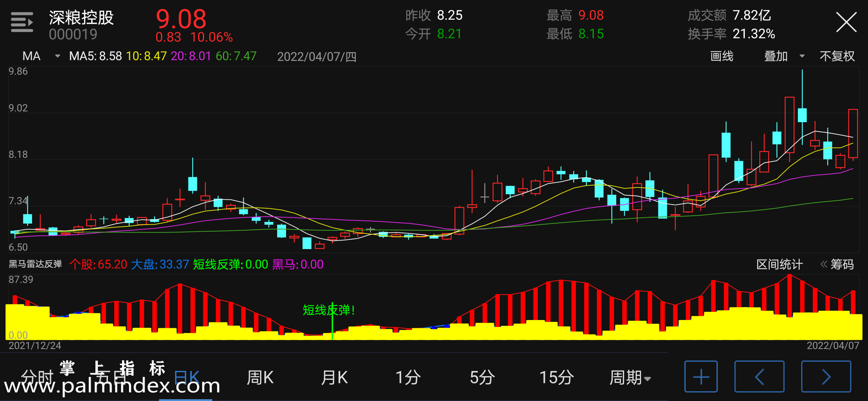Click the 黑马: 0.00 indicator value
Screen dimensions: 868x401
click(x=298, y=264)
